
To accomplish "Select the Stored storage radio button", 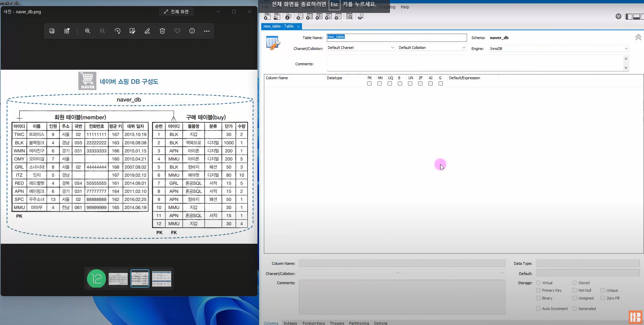I will pos(574,283).
